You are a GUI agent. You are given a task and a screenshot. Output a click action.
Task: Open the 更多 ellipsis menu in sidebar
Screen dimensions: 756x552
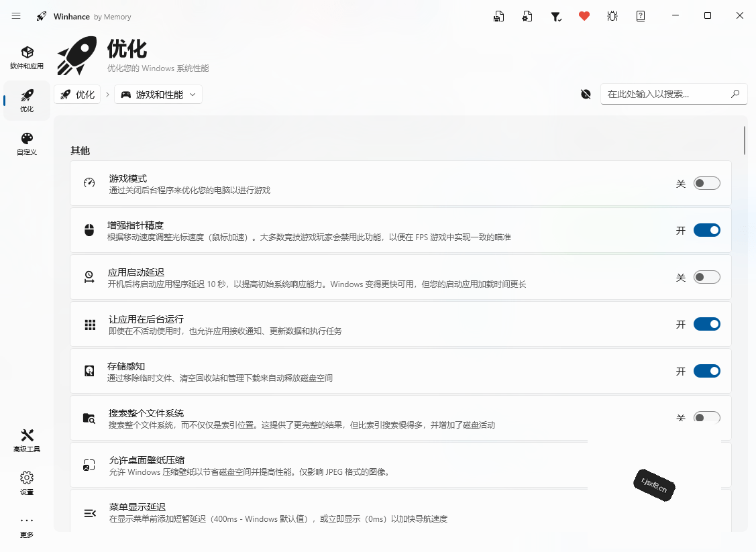click(27, 526)
